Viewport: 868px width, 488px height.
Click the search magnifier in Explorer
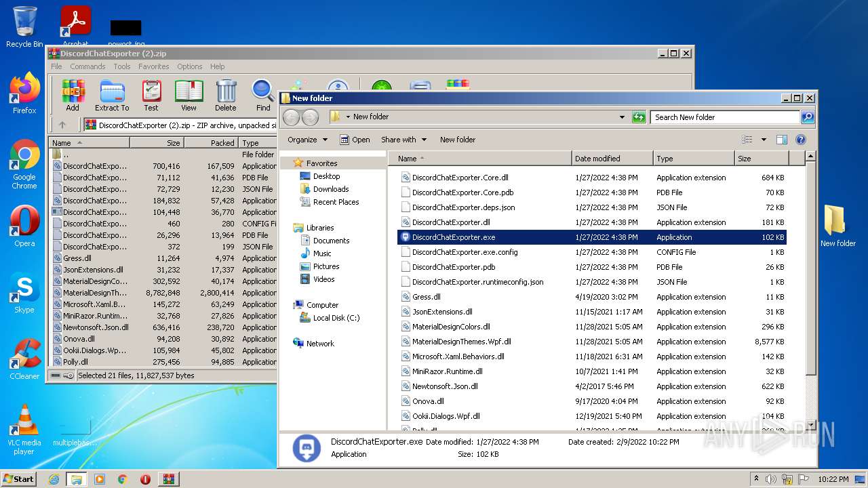tap(807, 117)
